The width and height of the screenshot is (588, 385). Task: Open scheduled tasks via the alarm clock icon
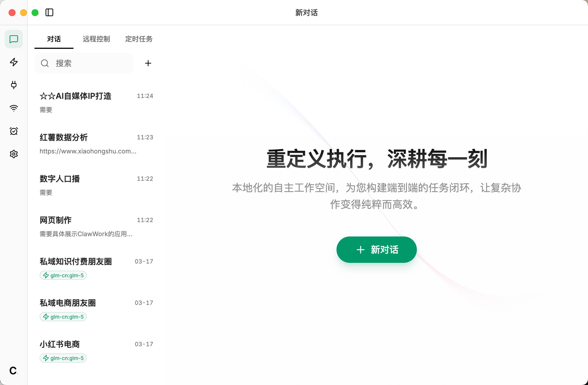(14, 131)
